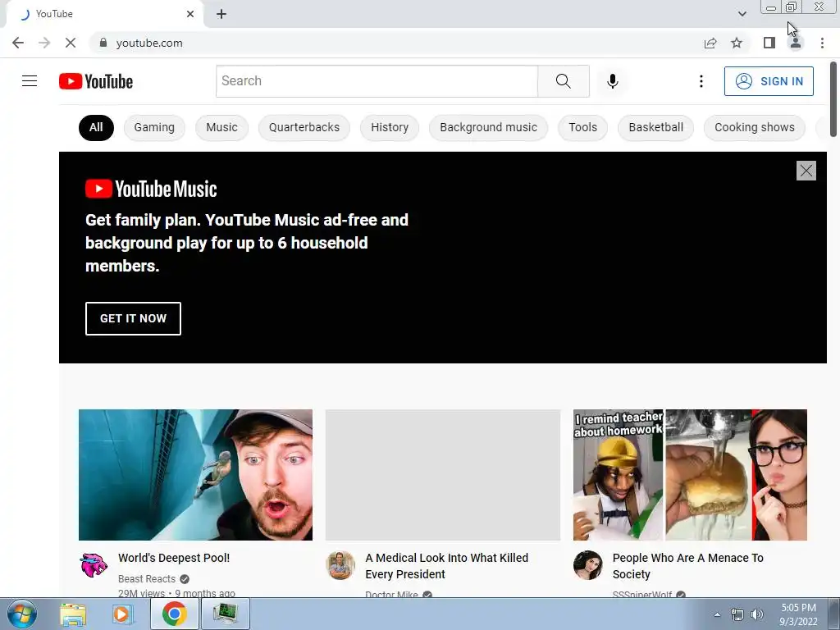Click the YouTube logo
840x630 pixels.
(x=96, y=81)
